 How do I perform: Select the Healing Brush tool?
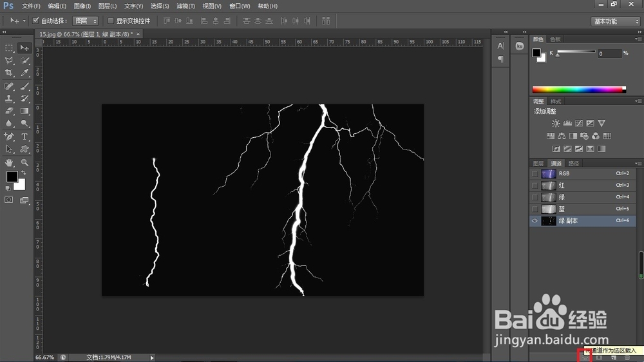click(x=8, y=86)
